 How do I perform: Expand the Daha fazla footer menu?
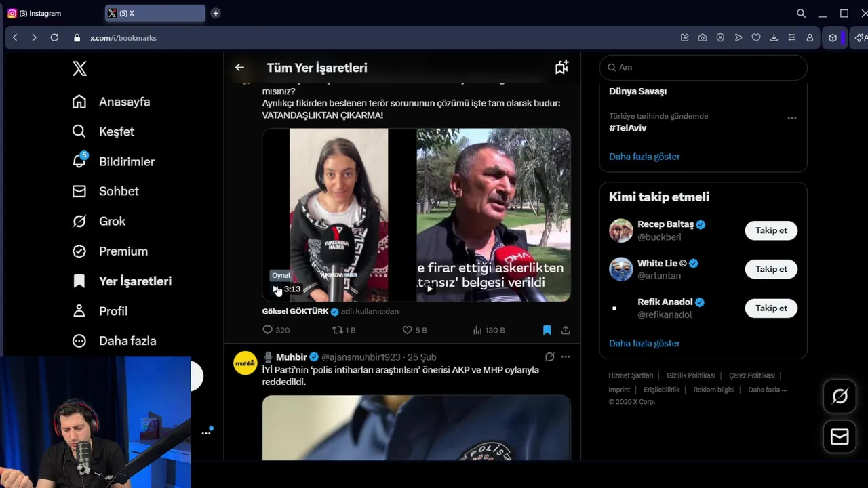point(767,390)
